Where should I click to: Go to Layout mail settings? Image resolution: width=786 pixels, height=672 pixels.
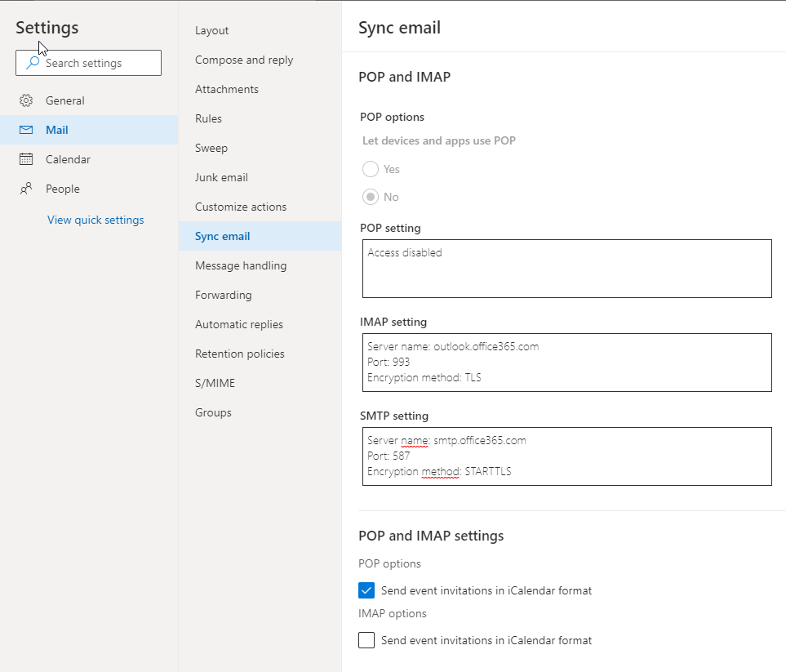(260, 30)
